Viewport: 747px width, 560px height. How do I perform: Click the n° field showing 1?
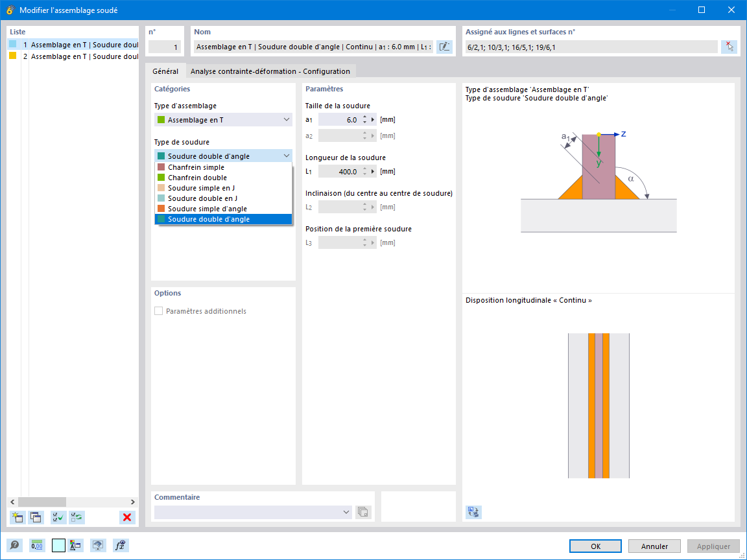pyautogui.click(x=164, y=47)
